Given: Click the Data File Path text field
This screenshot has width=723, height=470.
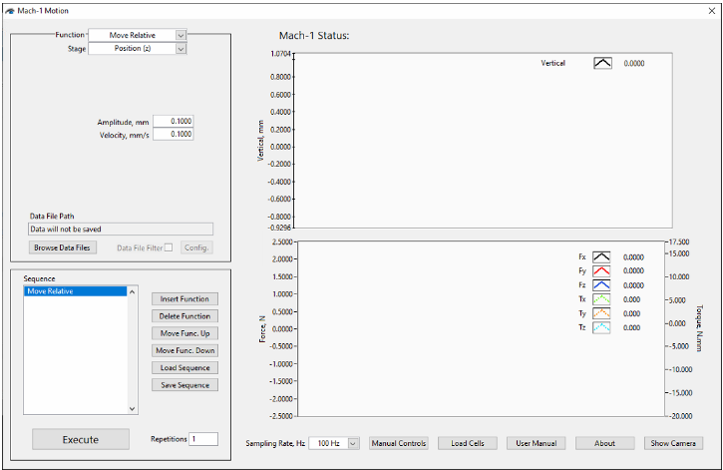Looking at the screenshot, I should pos(121,229).
